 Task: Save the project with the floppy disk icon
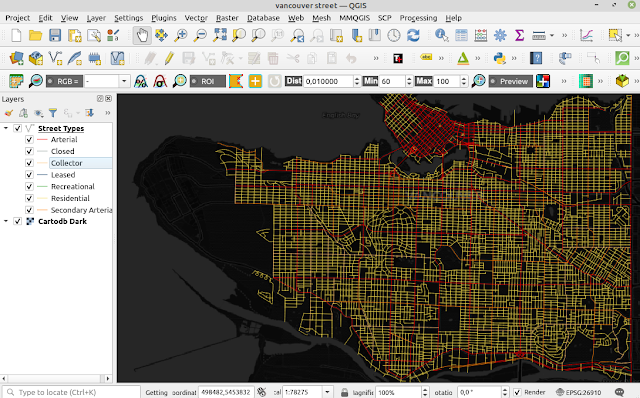55,36
